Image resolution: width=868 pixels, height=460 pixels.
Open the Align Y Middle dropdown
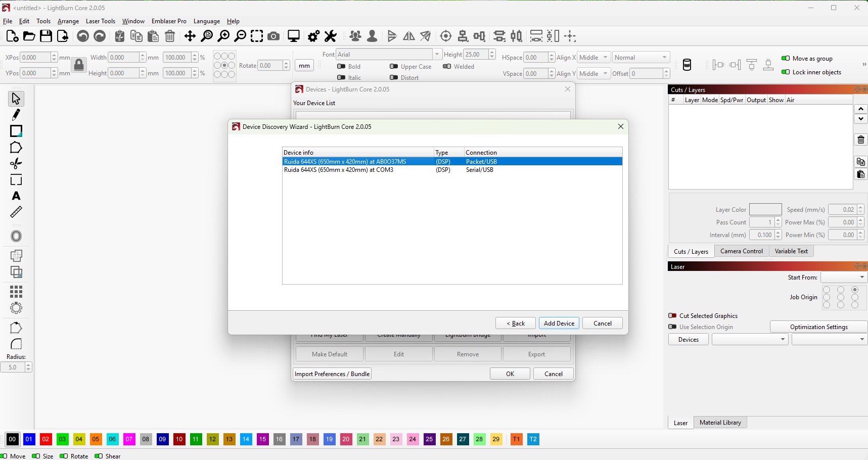(593, 73)
